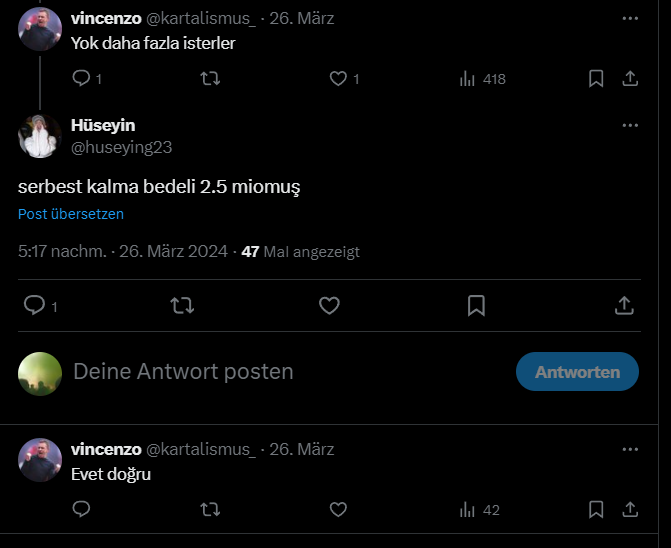View analytics showing 42 views

[x=467, y=510]
